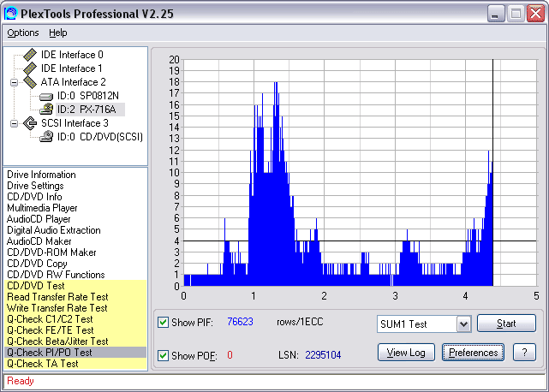Toggle the Show PIF checkbox
The height and width of the screenshot is (392, 549).
coord(163,322)
